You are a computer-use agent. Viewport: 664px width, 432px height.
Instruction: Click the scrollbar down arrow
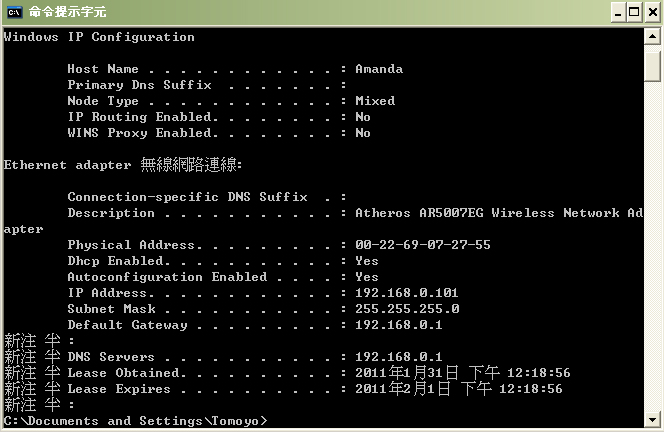point(653,421)
